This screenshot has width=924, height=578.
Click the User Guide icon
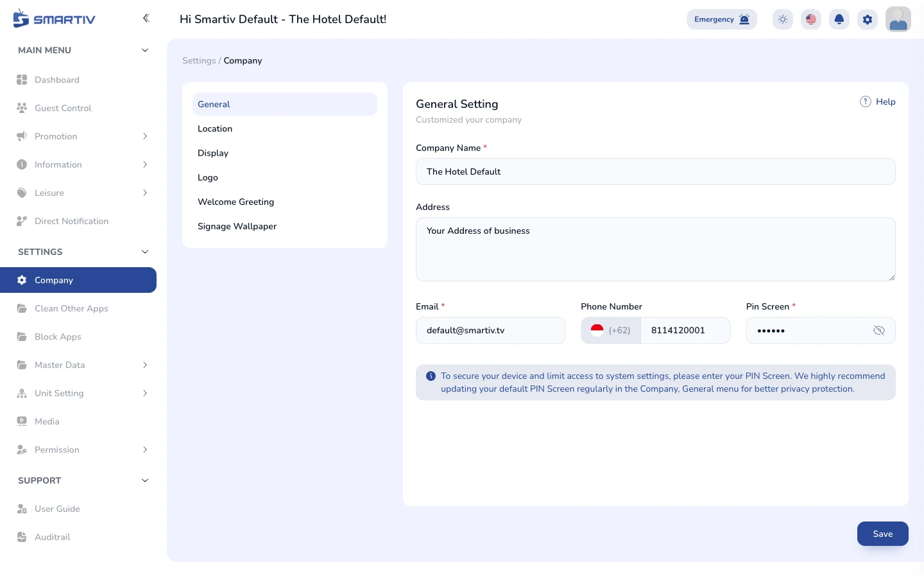coord(22,509)
